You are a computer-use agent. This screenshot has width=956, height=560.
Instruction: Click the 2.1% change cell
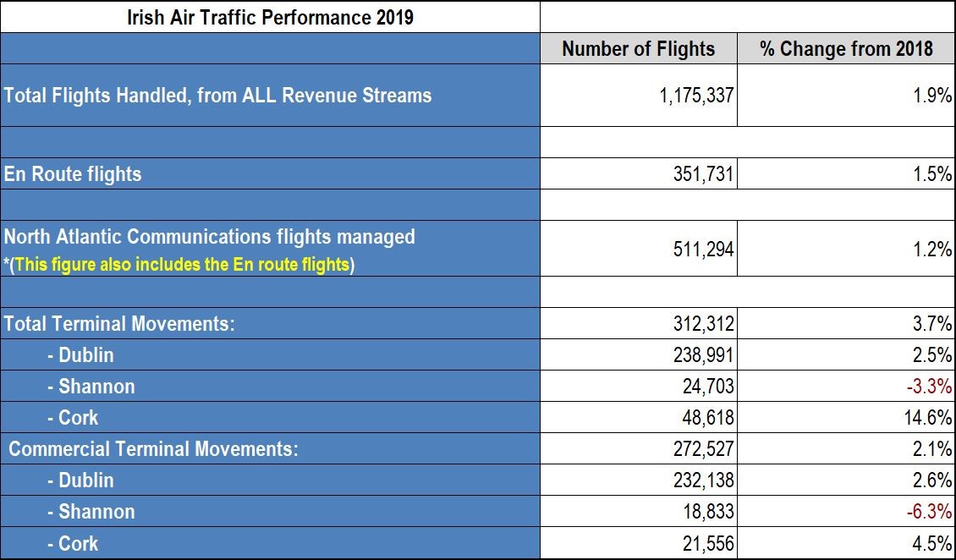(846, 449)
